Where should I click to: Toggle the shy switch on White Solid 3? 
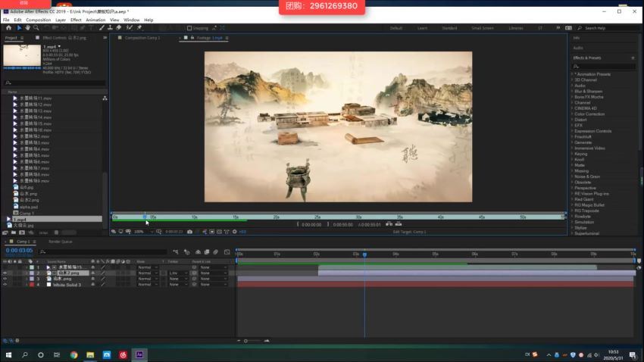click(x=93, y=285)
